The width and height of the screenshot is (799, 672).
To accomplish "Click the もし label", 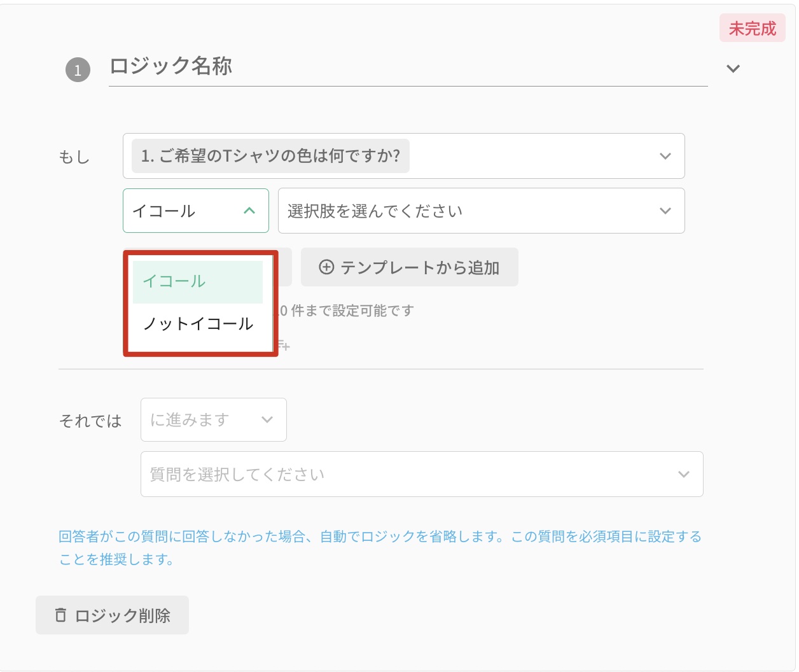I will 74,157.
